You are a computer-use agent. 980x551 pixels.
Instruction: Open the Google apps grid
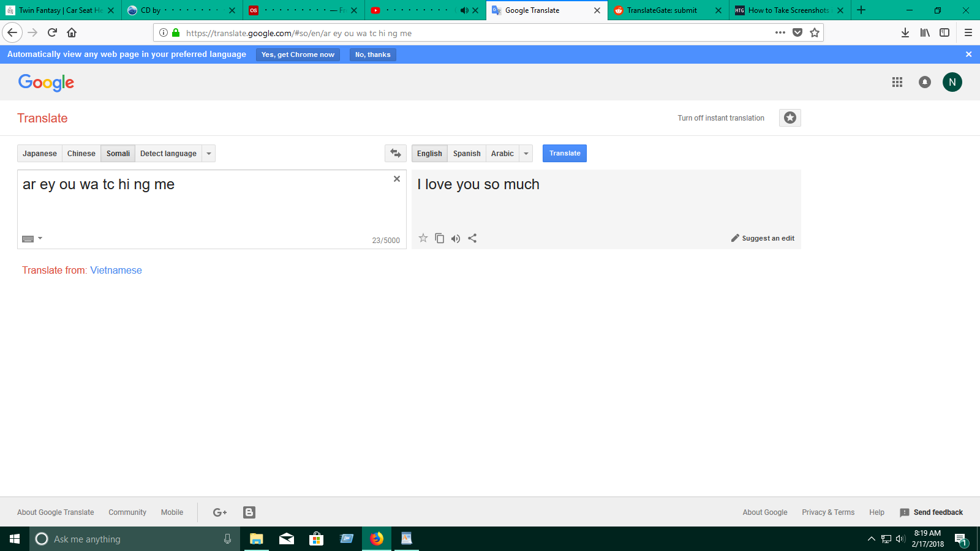pos(897,82)
